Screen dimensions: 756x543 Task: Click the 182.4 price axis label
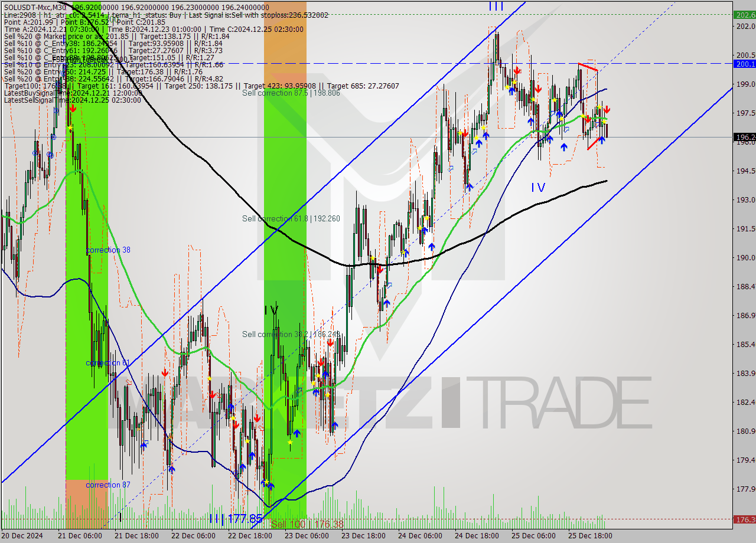tap(745, 402)
